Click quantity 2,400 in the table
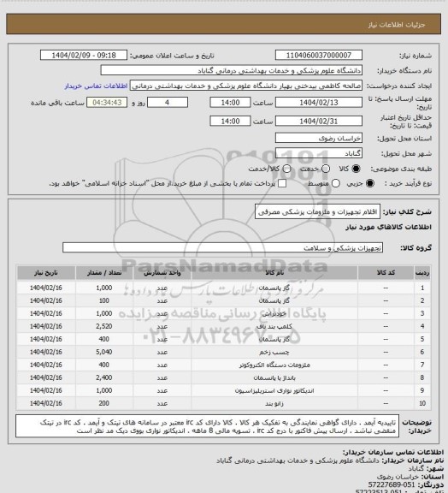The image size is (448, 493). tap(104, 377)
